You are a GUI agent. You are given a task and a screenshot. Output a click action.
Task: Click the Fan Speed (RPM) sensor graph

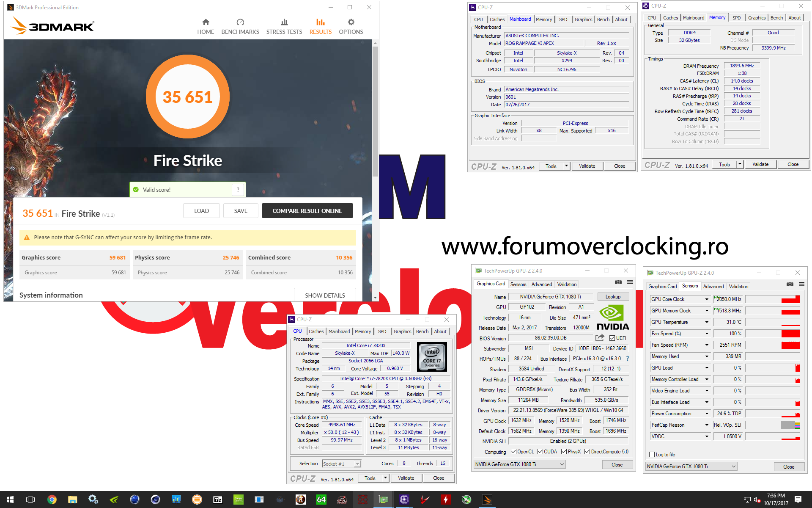(772, 345)
